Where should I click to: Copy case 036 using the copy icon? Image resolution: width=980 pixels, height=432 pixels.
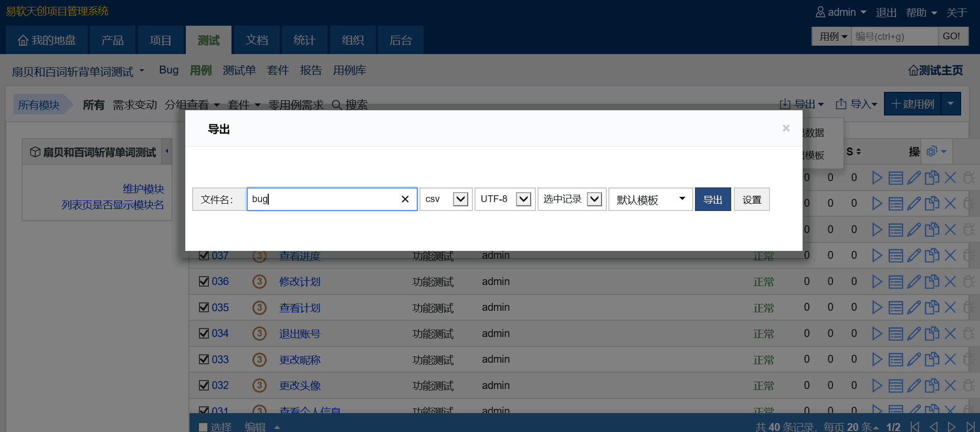coord(932,282)
